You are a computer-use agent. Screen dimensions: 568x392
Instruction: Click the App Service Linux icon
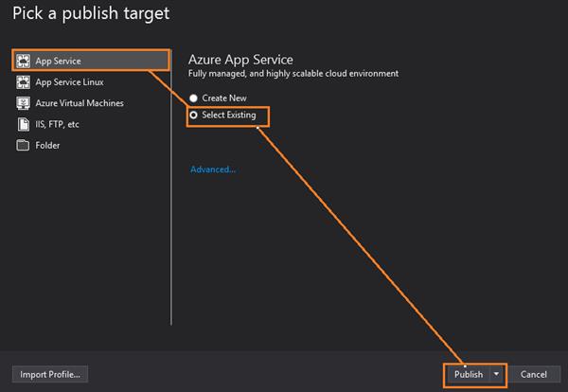pos(24,82)
